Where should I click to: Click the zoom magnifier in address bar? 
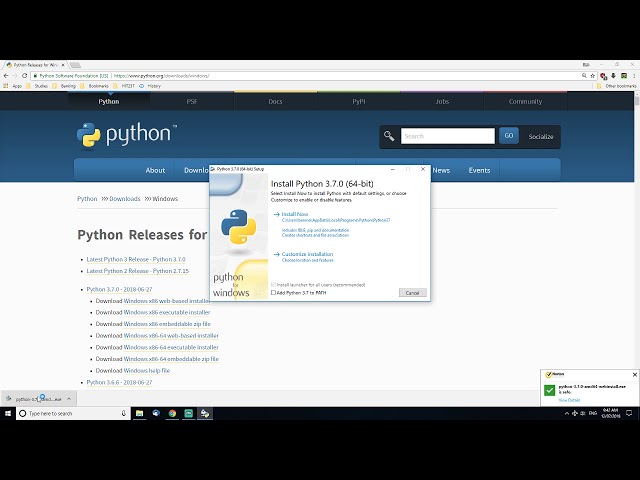pos(584,76)
